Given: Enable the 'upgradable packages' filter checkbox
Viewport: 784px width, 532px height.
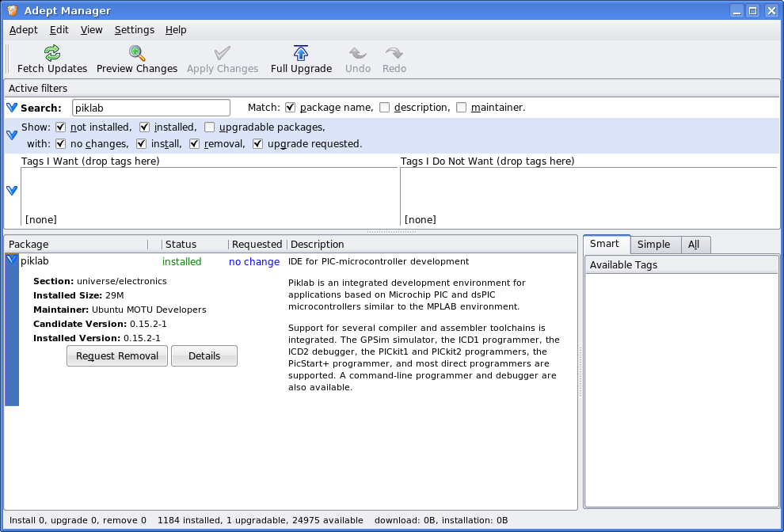Looking at the screenshot, I should click(209, 127).
